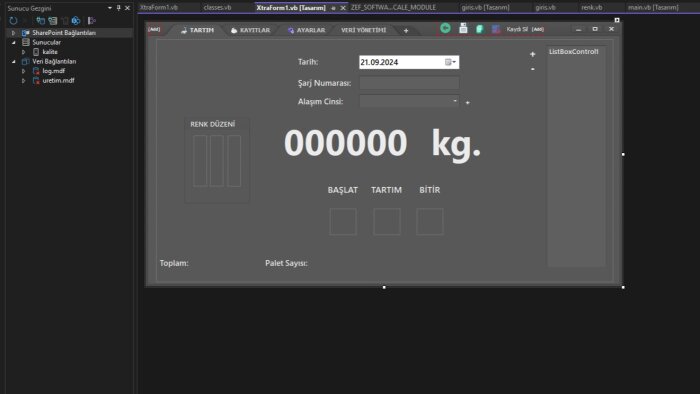Viewport: 700px width, 394px height.
Task: Open main.vb [Tasarım] tab
Action: point(653,8)
